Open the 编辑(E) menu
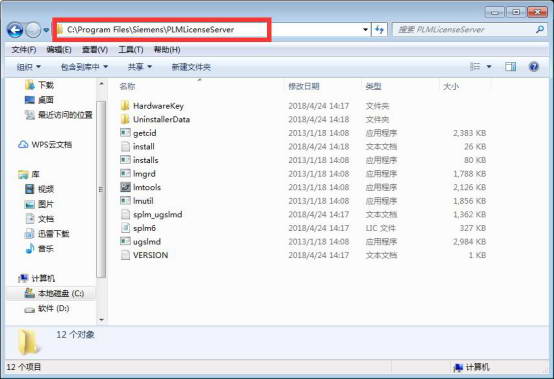Viewport: 554px width, 379px height. coord(59,50)
